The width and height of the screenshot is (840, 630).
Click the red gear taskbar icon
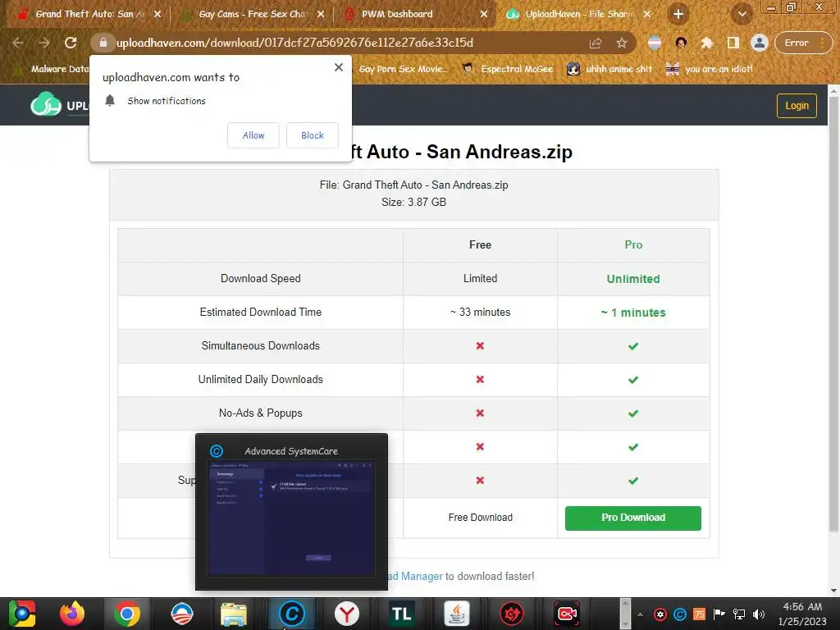512,614
